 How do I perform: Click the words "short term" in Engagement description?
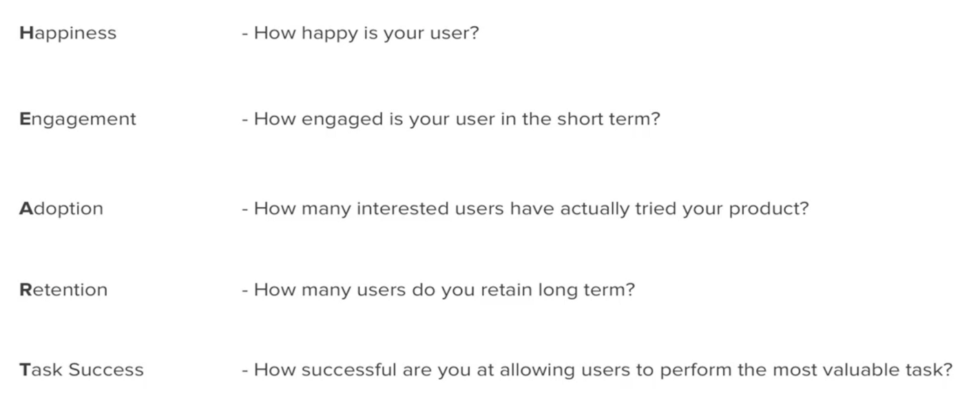tap(609, 119)
